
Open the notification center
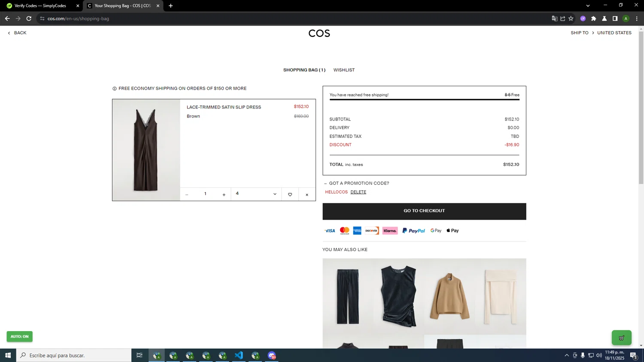point(633,355)
